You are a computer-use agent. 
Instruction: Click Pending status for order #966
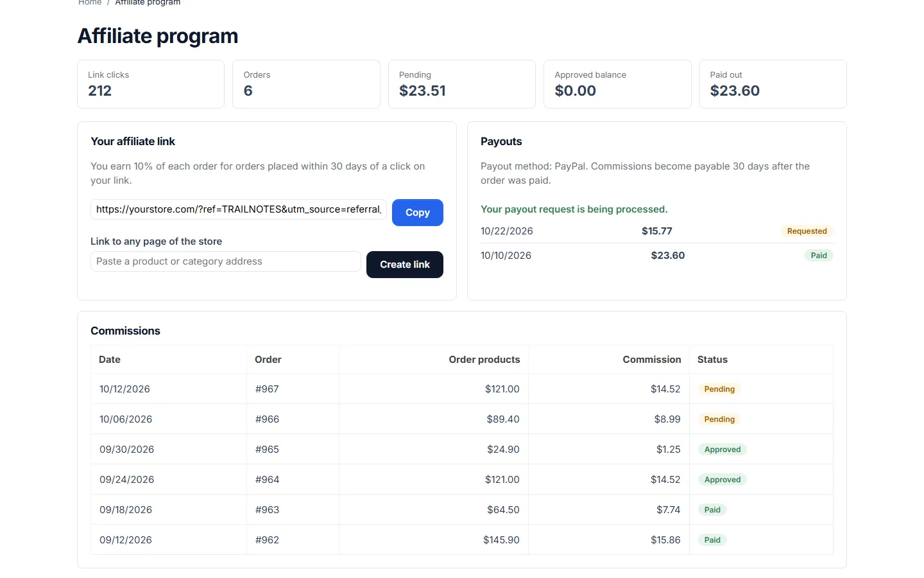[719, 419]
